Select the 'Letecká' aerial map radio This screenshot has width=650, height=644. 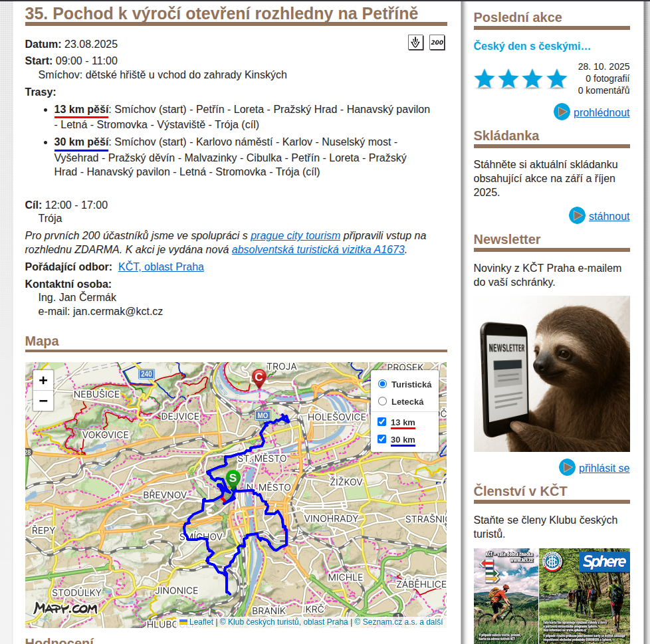pos(382,401)
